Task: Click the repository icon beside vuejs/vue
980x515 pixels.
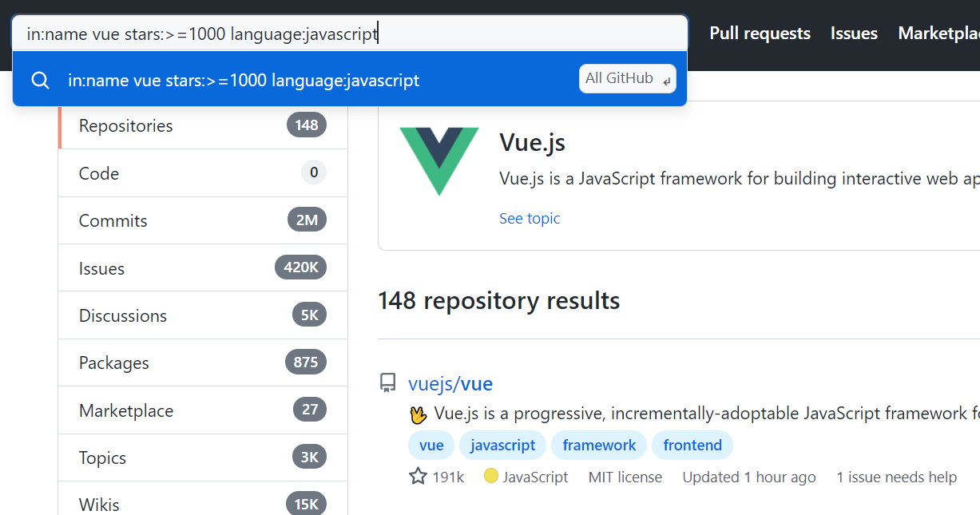Action: tap(388, 383)
